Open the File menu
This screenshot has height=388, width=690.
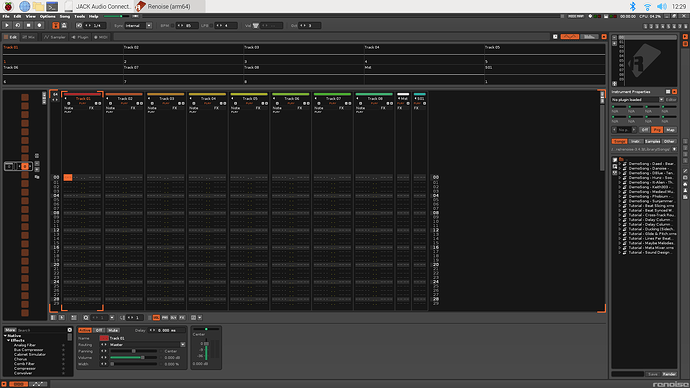pyautogui.click(x=6, y=16)
